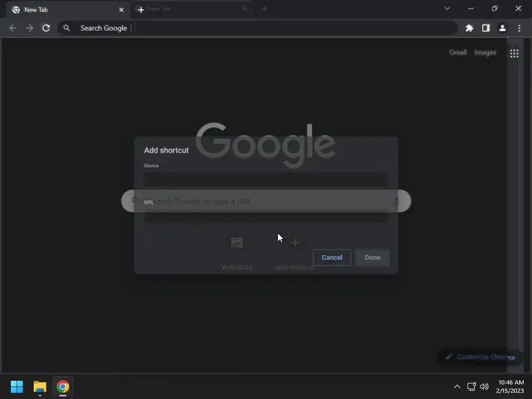
Task: Show hidden system tray icons
Action: (457, 387)
